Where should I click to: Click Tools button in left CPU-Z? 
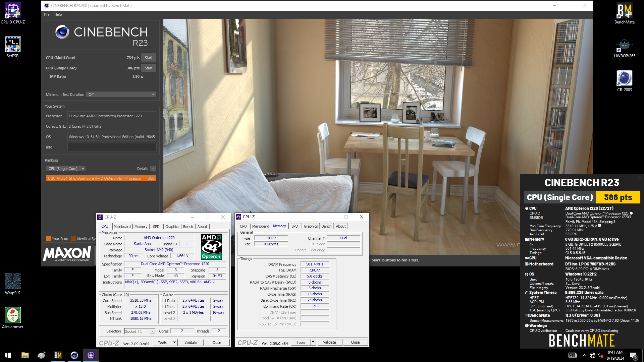click(x=162, y=343)
